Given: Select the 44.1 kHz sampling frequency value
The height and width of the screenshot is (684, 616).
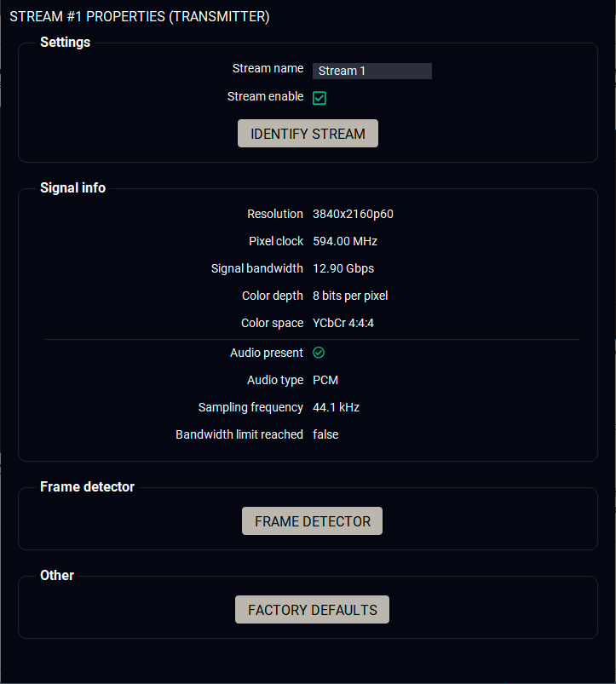Looking at the screenshot, I should 336,407.
